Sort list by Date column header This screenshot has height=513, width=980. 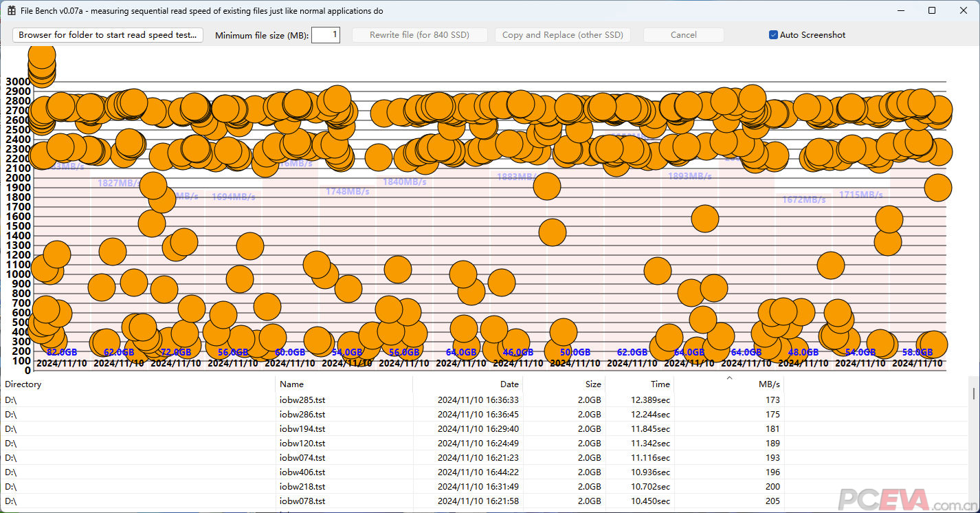click(x=467, y=384)
